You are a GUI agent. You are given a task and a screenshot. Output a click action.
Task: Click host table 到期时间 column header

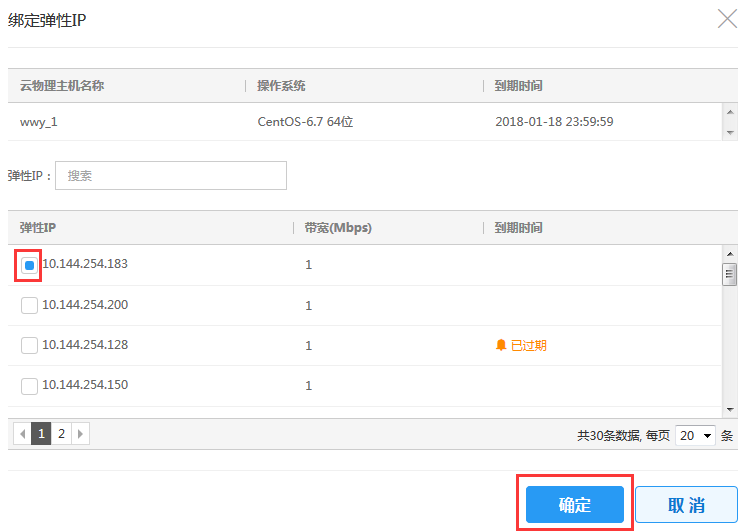(518, 86)
